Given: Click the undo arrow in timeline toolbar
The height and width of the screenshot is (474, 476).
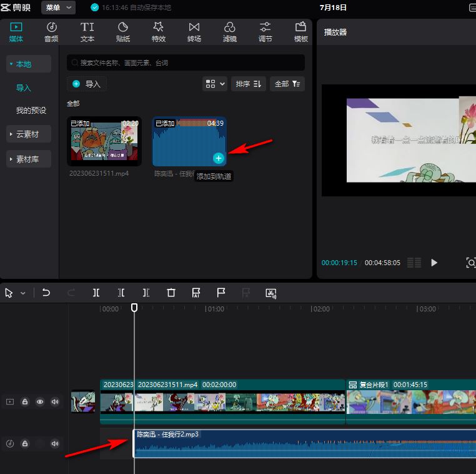Looking at the screenshot, I should point(46,293).
